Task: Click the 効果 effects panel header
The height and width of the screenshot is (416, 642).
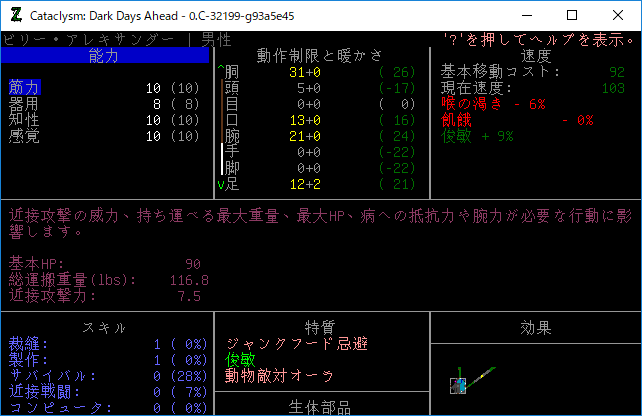Action: tap(536, 328)
